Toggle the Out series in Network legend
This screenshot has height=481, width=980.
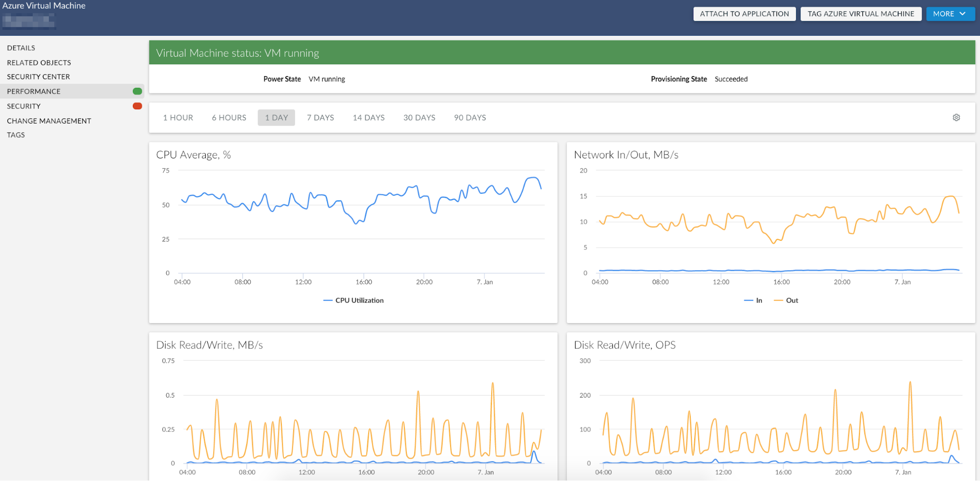tap(786, 301)
